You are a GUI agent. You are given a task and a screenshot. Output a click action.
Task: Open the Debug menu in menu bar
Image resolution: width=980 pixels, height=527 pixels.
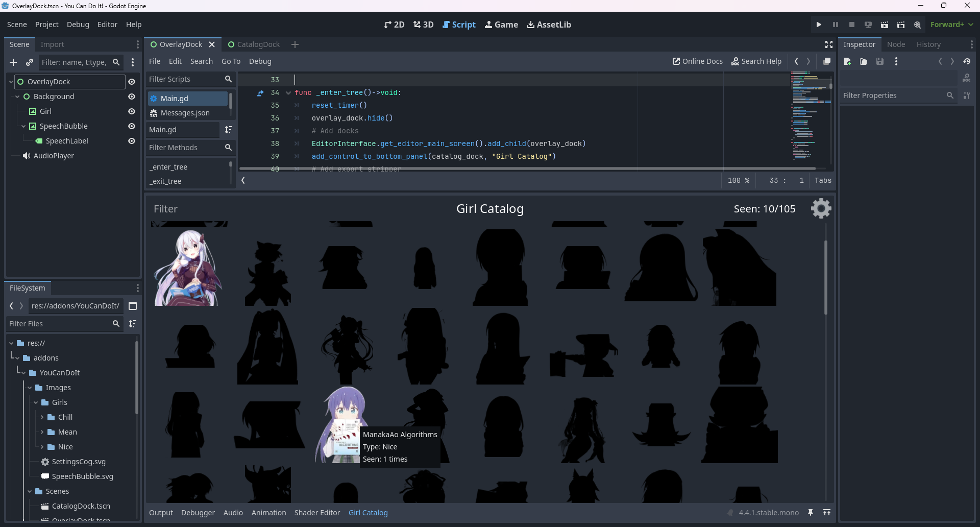click(78, 25)
